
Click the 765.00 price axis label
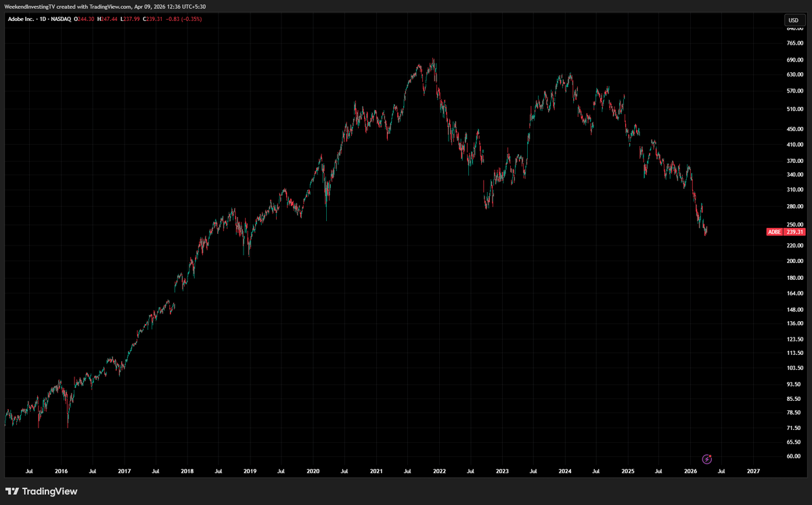(794, 43)
